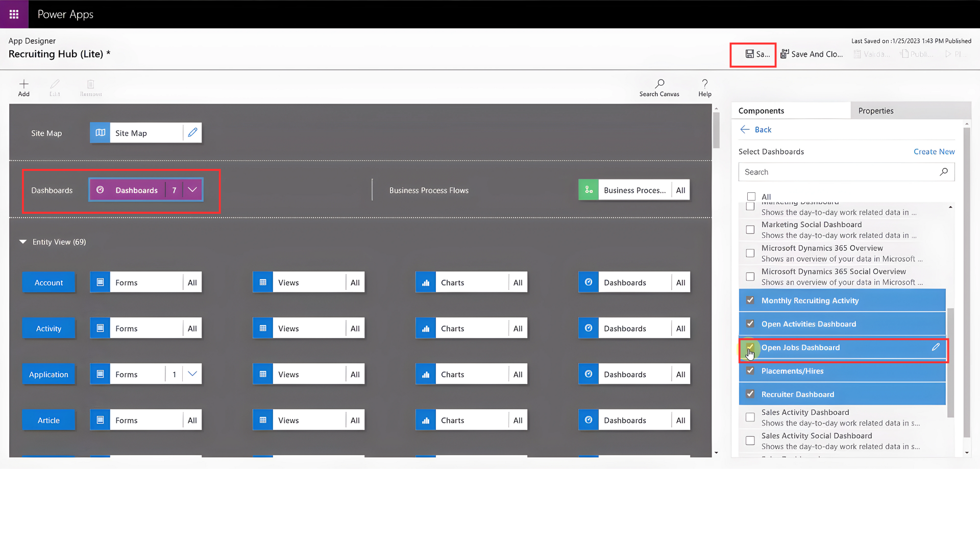Check the All dashboards checkbox
This screenshot has width=980, height=551.
pos(751,196)
